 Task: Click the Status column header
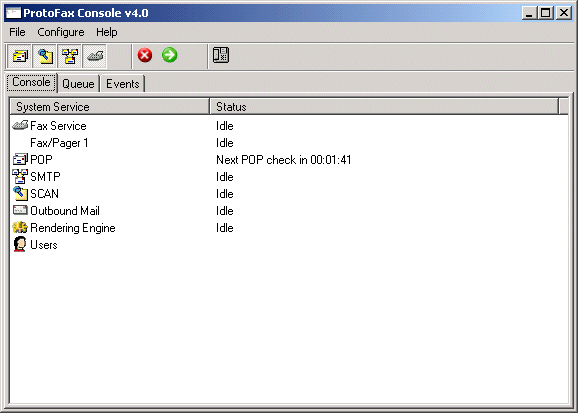pyautogui.click(x=384, y=107)
